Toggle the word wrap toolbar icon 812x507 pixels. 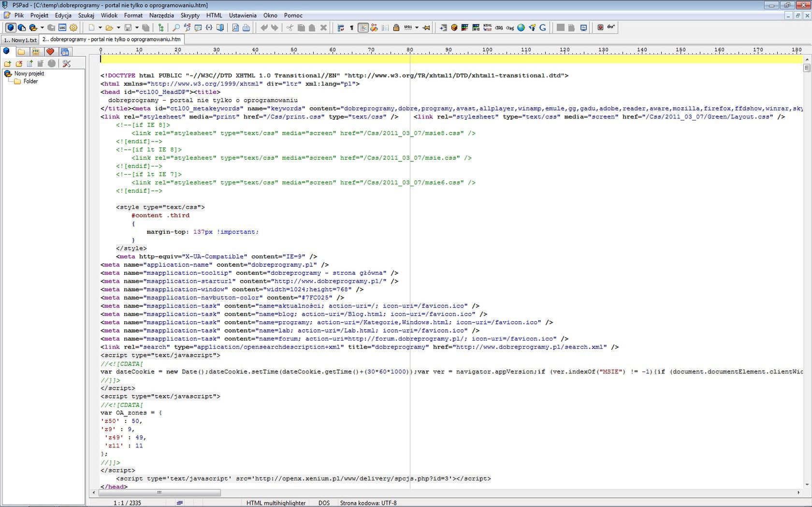(x=341, y=28)
